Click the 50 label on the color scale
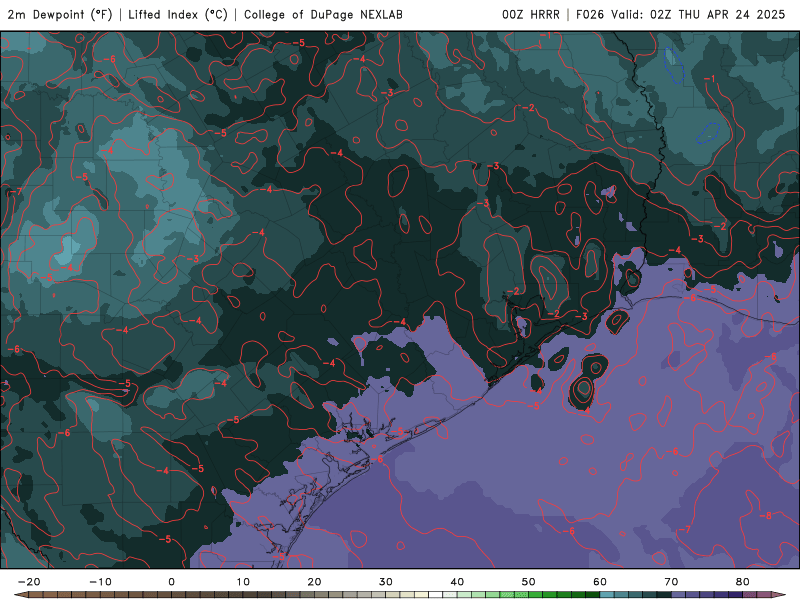The height and width of the screenshot is (600, 800). pyautogui.click(x=529, y=582)
